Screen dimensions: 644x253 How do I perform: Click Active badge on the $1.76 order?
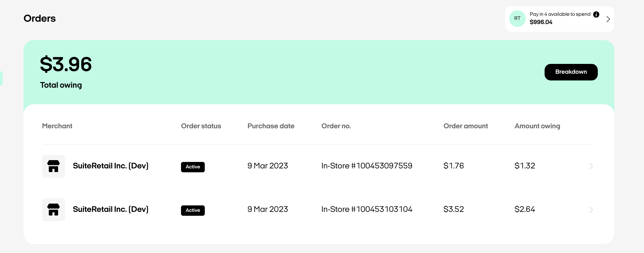pos(193,167)
